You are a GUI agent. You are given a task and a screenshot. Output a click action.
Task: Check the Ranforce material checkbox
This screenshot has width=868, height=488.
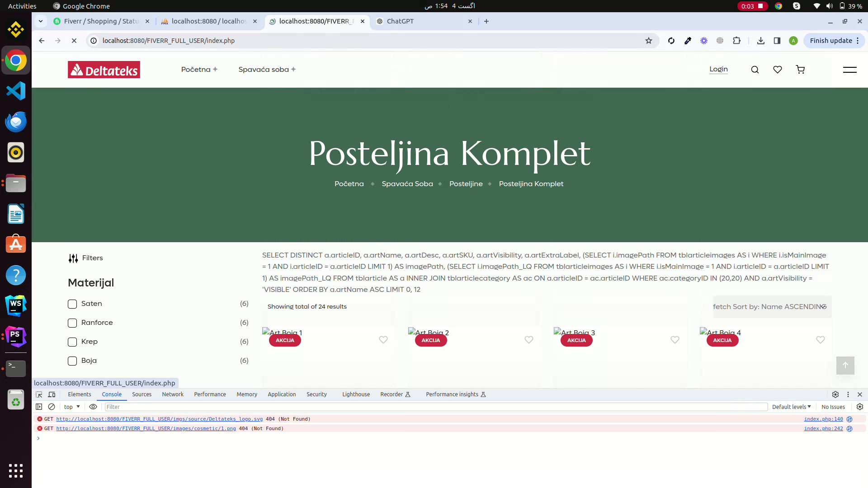72,323
